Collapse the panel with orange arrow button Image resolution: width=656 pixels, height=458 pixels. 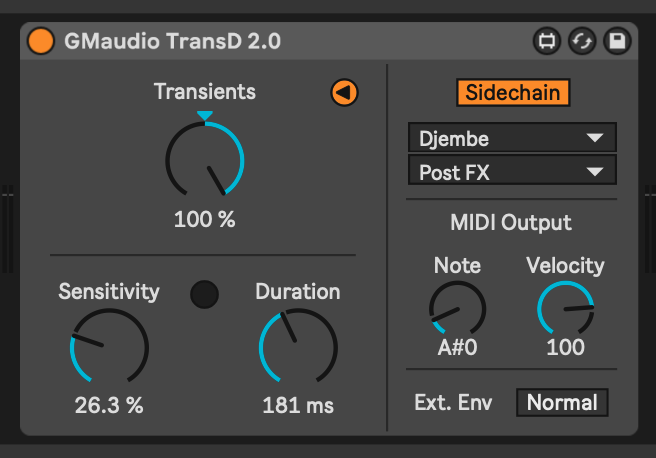(344, 92)
